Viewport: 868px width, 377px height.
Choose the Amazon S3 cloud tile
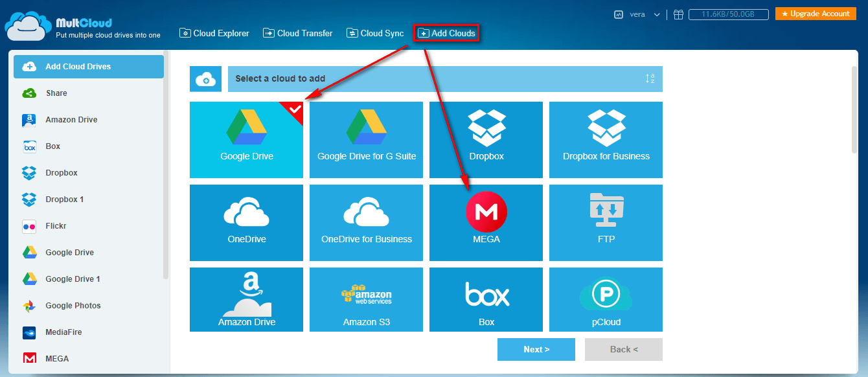tap(366, 299)
